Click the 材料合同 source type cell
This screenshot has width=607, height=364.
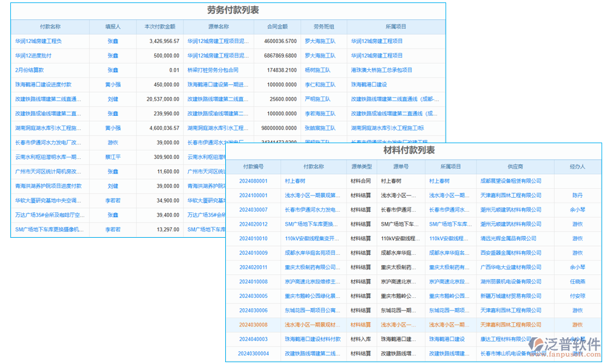click(361, 180)
